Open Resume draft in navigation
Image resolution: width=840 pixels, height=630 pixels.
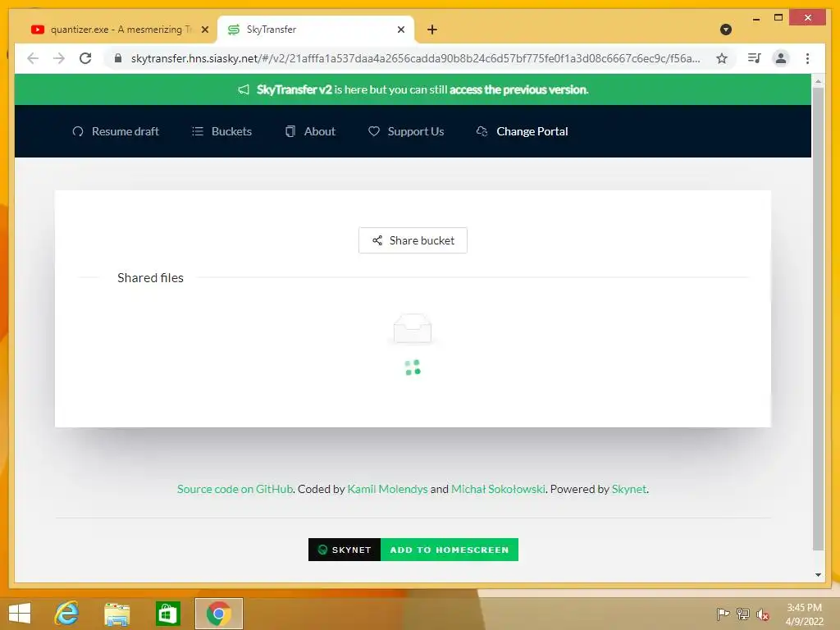click(116, 131)
